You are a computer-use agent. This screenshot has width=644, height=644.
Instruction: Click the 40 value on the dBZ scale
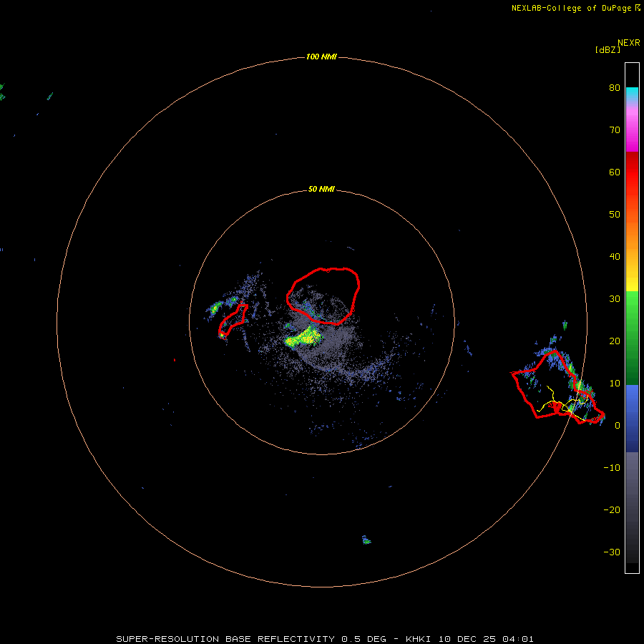pos(615,257)
